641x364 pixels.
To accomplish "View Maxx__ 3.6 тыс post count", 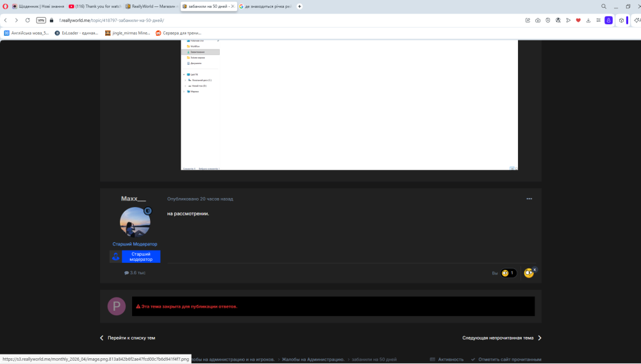I will [135, 272].
